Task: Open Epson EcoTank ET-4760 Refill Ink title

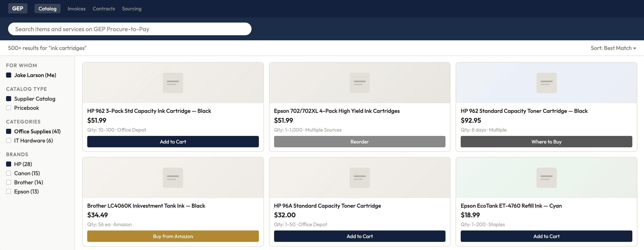Action: (x=511, y=206)
